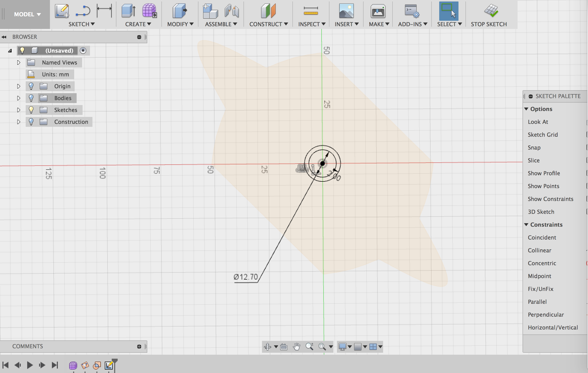Click the sketch feature at timeline end

coord(109,365)
